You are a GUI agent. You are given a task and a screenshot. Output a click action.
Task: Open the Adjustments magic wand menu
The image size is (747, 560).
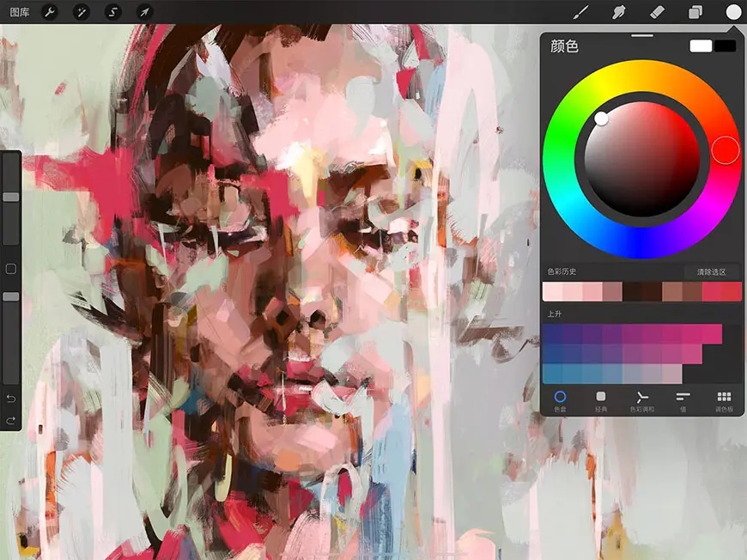pyautogui.click(x=82, y=12)
